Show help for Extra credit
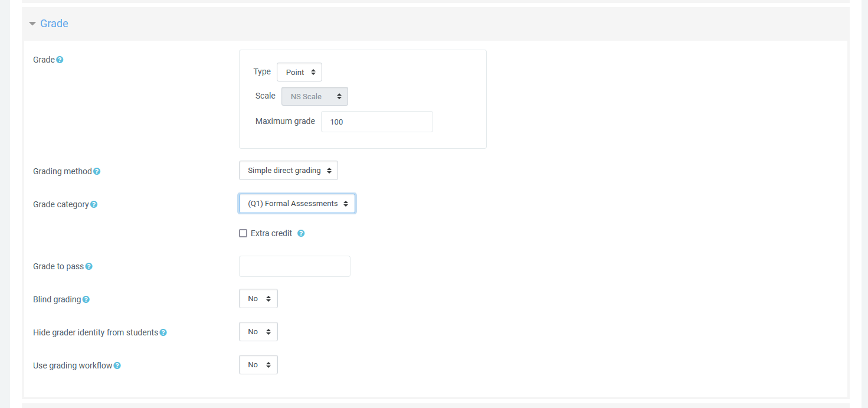 click(x=301, y=233)
